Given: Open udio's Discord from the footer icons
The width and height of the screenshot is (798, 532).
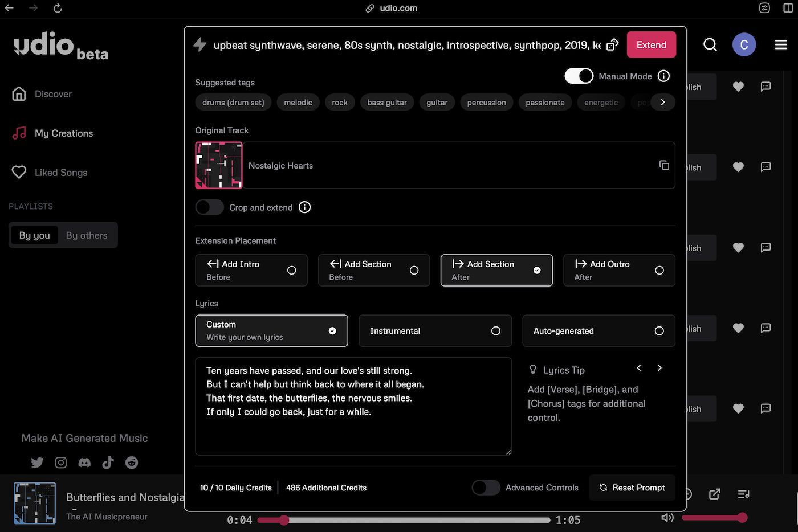Looking at the screenshot, I should (x=84, y=463).
